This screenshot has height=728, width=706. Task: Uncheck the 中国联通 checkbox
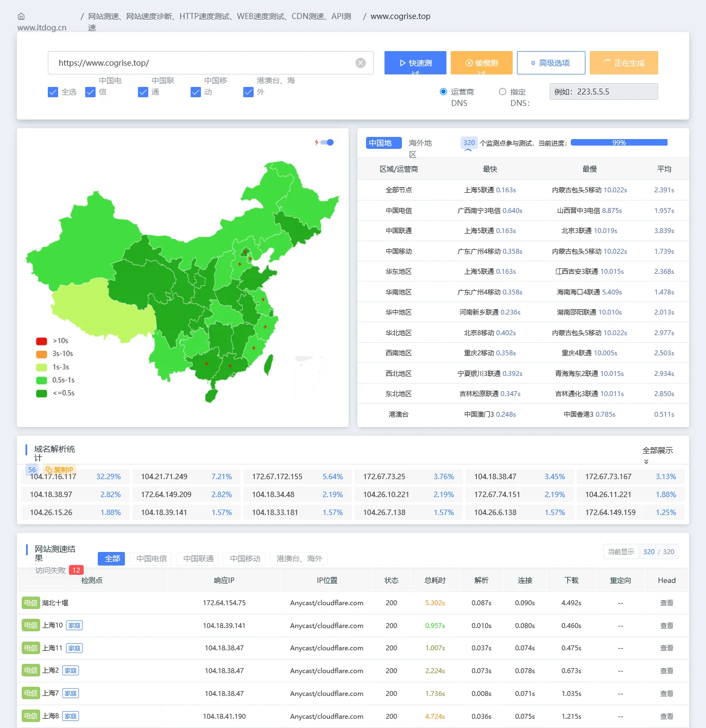(143, 92)
